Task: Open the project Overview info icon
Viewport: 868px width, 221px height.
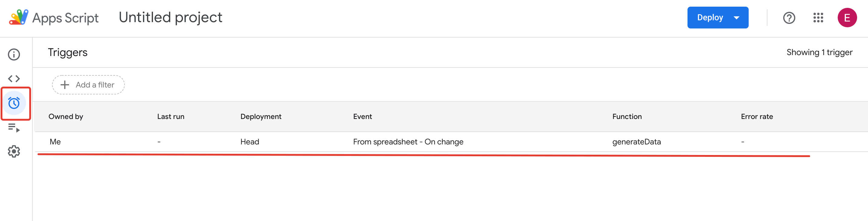Action: point(14,54)
